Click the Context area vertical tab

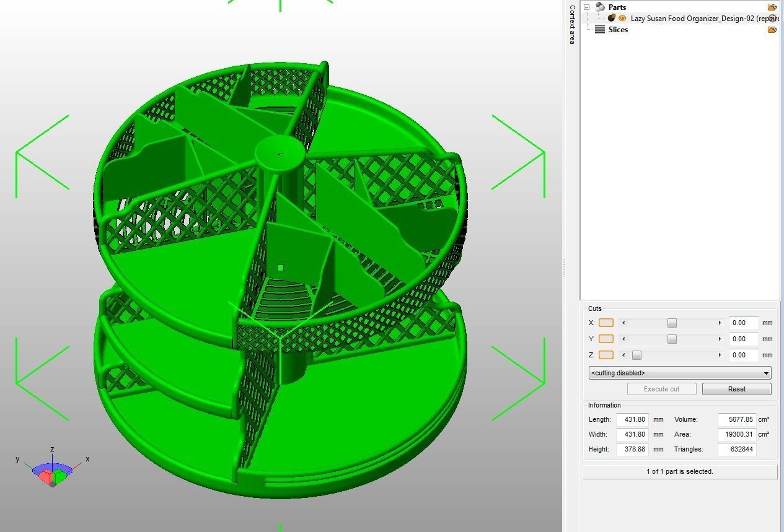tap(571, 24)
